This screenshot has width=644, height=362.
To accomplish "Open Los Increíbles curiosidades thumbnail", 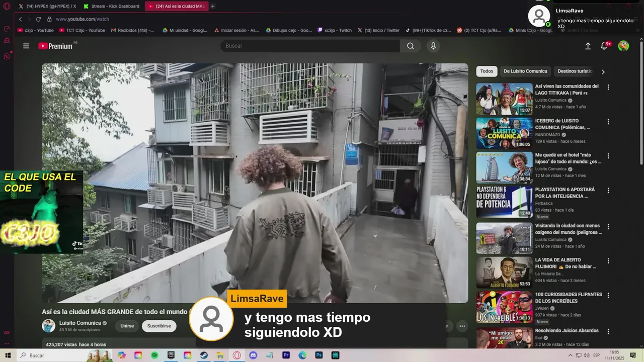I will coord(504,307).
